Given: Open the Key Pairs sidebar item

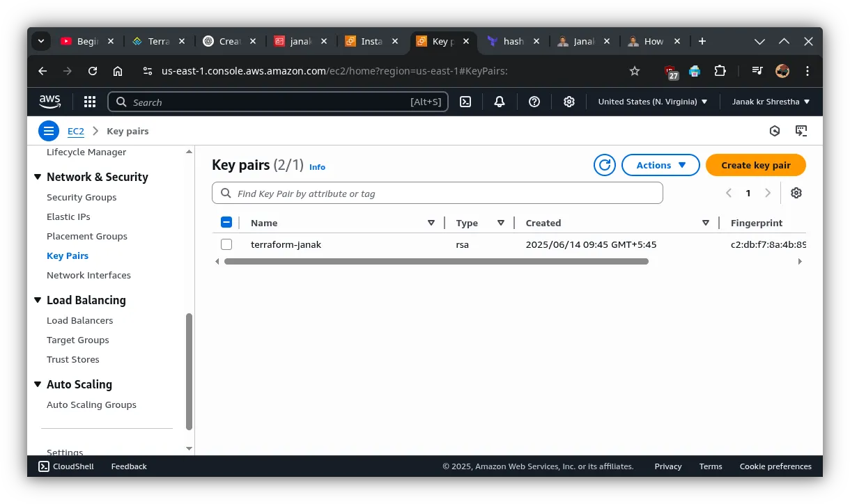Looking at the screenshot, I should [x=68, y=255].
